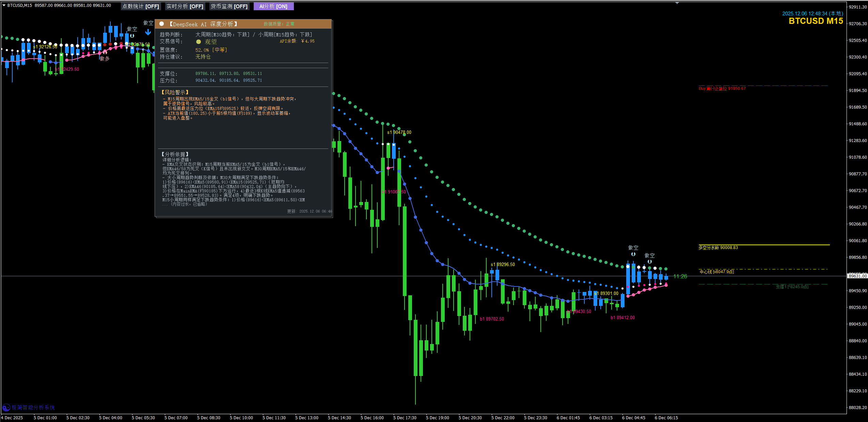The height and width of the screenshot is (422, 868).
Task: Select the 中心线 dashed line label
Action: pos(716,271)
